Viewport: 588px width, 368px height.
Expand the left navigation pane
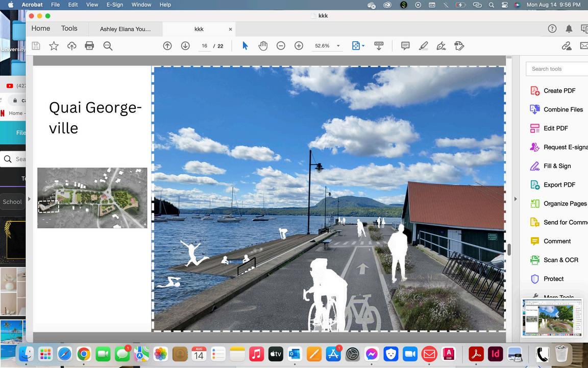point(29,199)
